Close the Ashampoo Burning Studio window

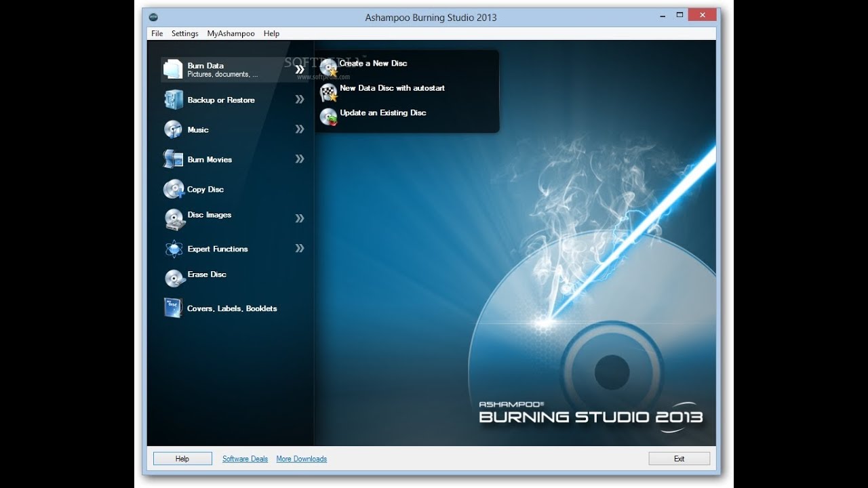702,14
